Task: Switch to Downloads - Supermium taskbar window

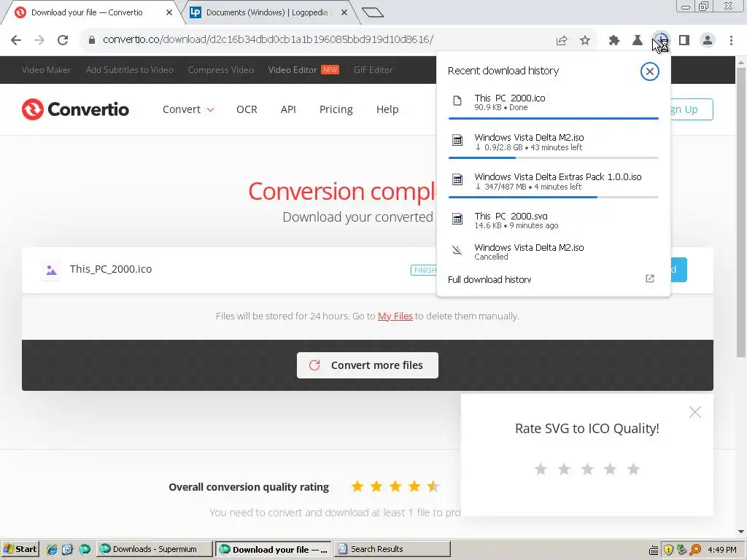Action: [155, 549]
